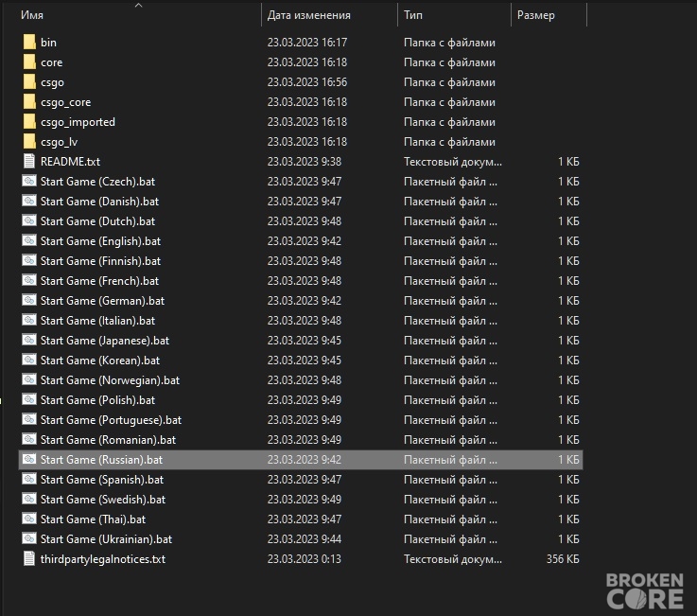Click the Start Game (Italian).bat icon
This screenshot has width=697, height=616.
[29, 320]
